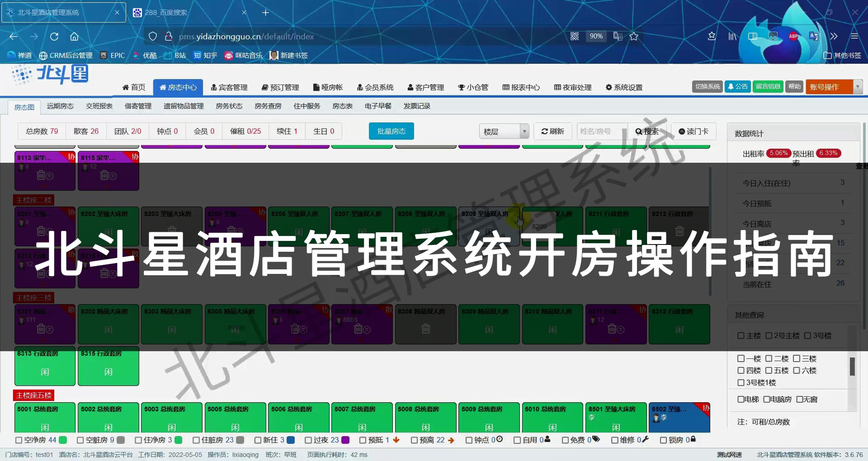The height and width of the screenshot is (461, 868).
Task: Open the EPIC bookmark
Action: (113, 55)
